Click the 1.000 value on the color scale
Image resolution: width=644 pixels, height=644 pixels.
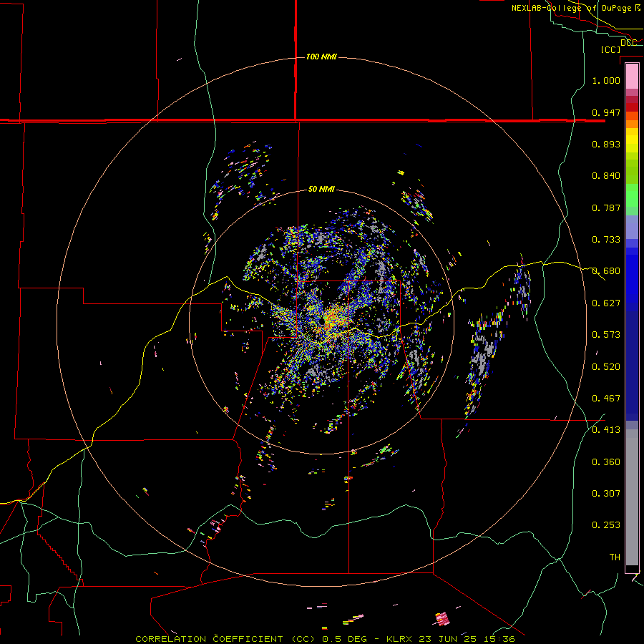(606, 80)
